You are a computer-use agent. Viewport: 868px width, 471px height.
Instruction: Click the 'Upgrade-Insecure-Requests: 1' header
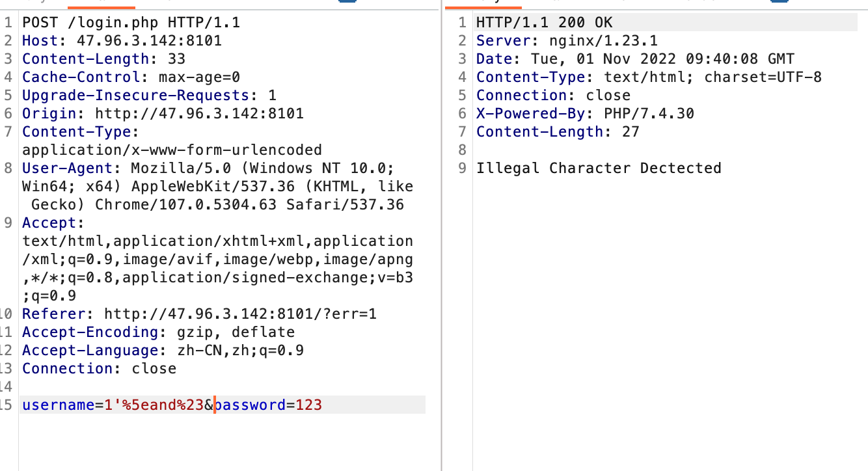[150, 96]
